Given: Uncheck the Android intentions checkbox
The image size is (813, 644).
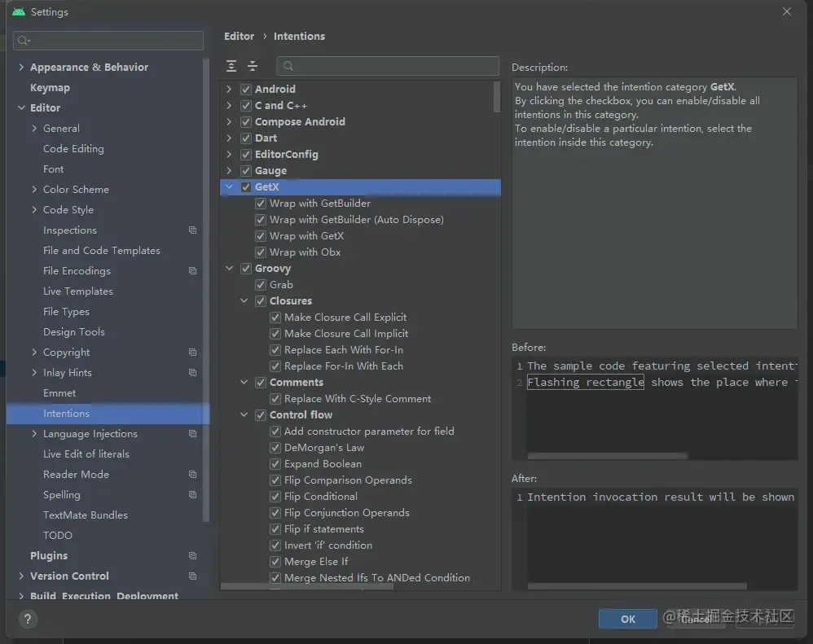Looking at the screenshot, I should (x=246, y=89).
